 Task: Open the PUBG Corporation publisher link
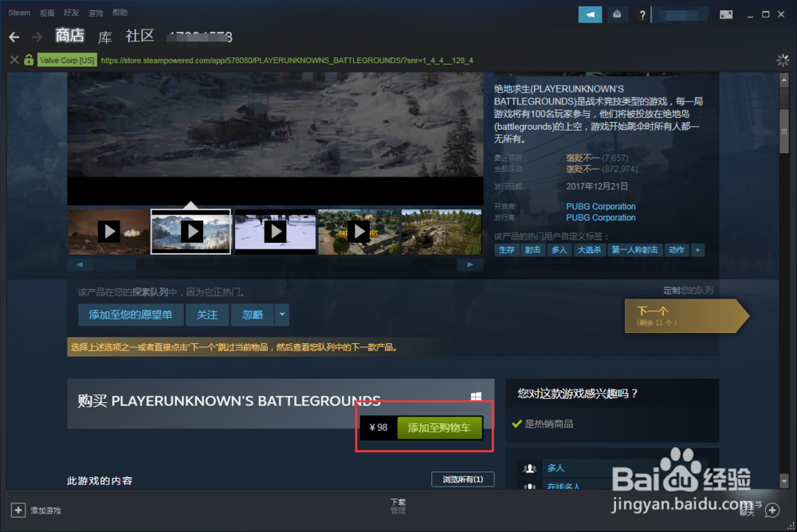click(x=601, y=217)
